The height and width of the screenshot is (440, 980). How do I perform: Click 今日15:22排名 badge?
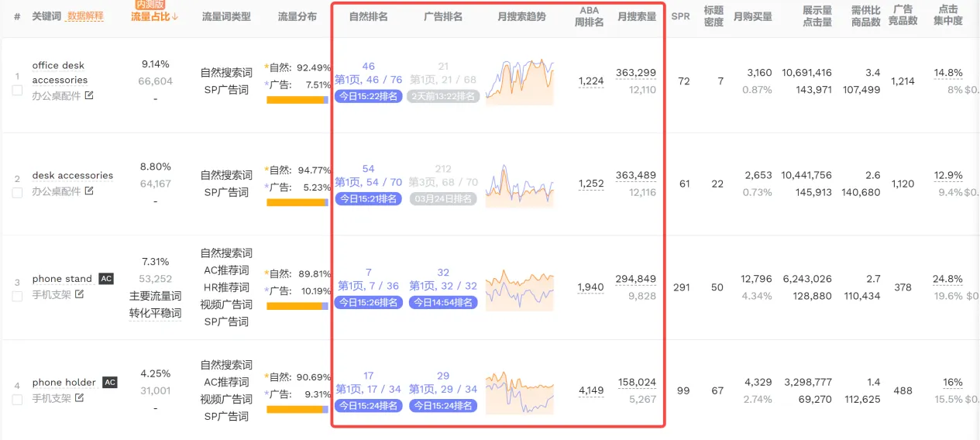(369, 96)
